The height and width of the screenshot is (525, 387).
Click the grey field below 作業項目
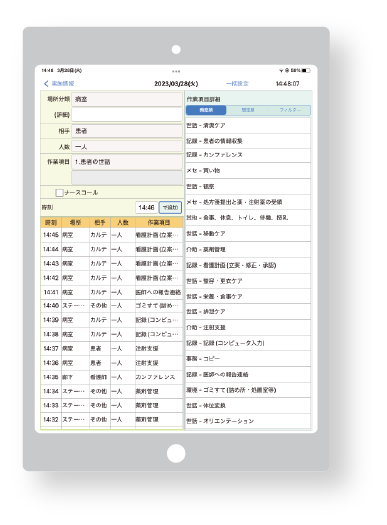[x=127, y=177]
